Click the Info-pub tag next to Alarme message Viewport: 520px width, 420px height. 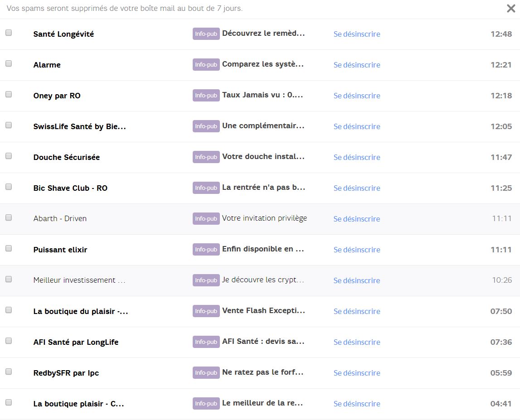pos(206,64)
